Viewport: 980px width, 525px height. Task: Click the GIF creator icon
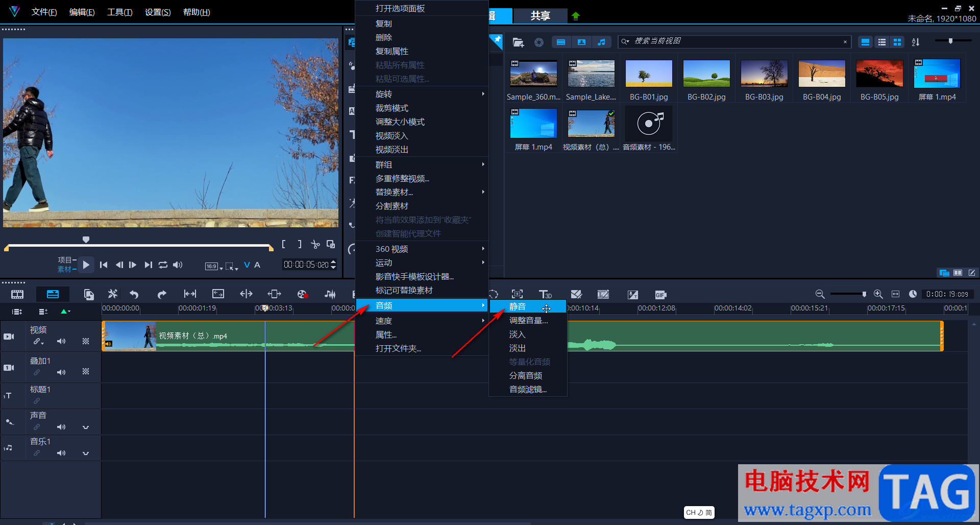click(x=660, y=295)
